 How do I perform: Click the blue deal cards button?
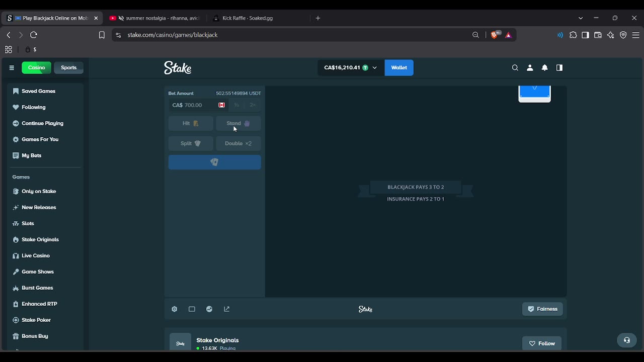tap(215, 162)
